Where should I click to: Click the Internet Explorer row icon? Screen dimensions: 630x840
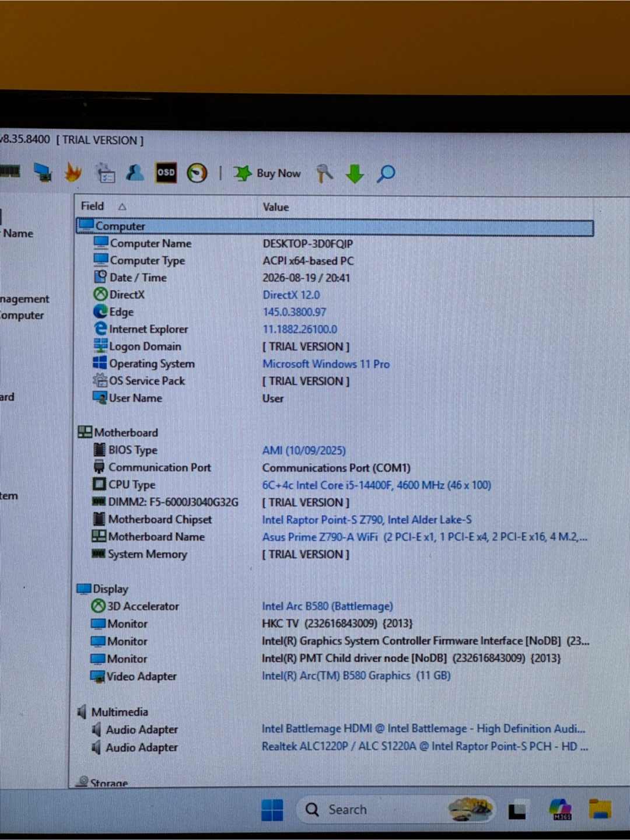coord(100,329)
